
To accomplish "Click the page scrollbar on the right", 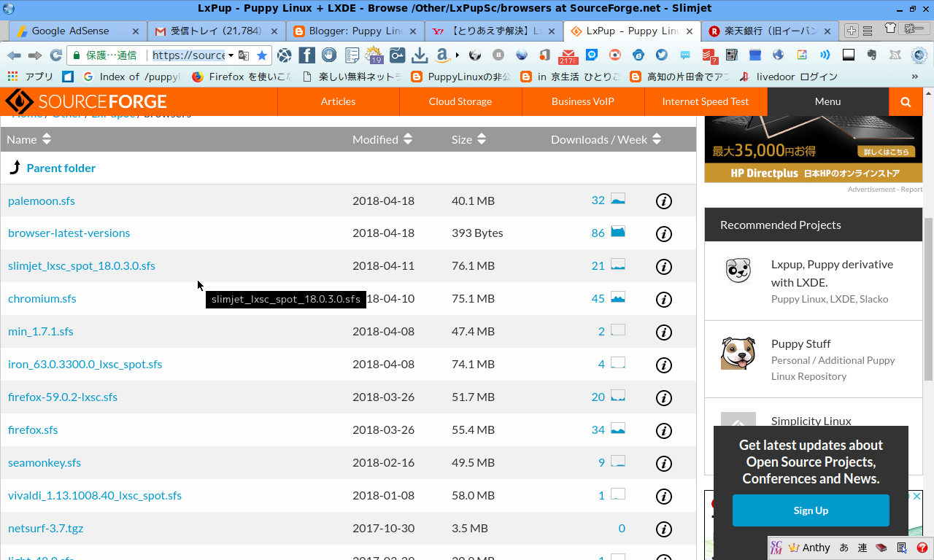I will [x=928, y=292].
